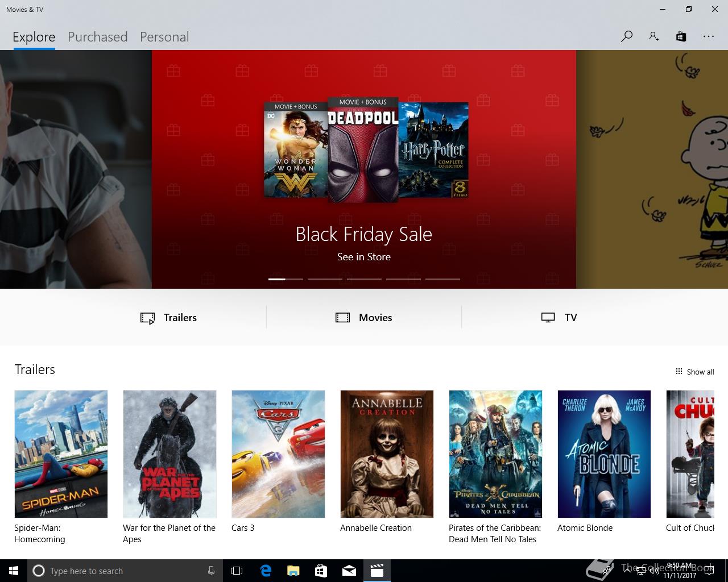Click the Trailers section heading
Screen dimensions: 728x582
tap(35, 369)
